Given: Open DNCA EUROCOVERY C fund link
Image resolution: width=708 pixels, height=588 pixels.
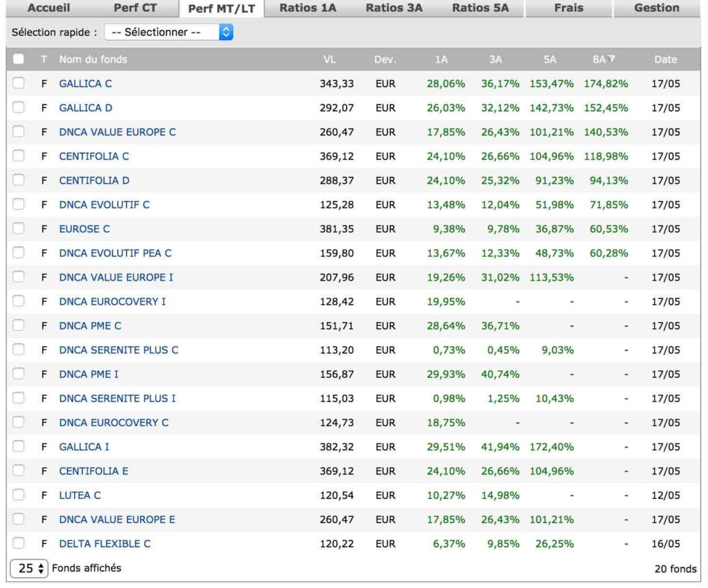Looking at the screenshot, I should coord(114,423).
